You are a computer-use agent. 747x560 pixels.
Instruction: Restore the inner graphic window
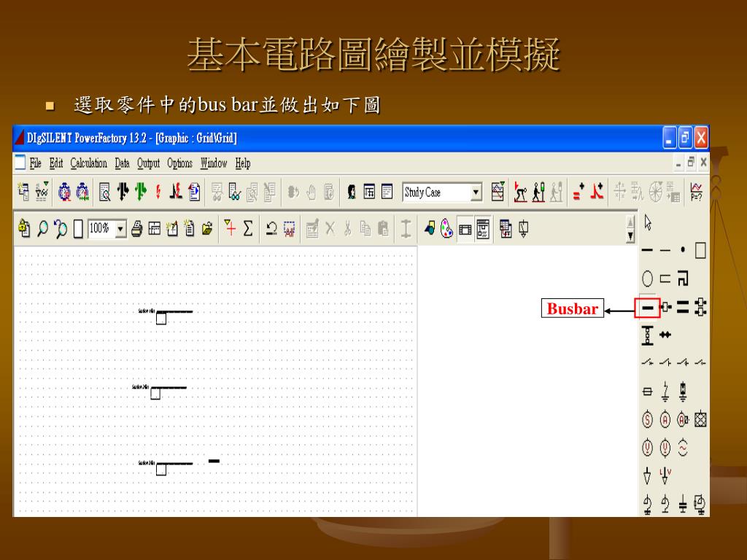tap(691, 163)
